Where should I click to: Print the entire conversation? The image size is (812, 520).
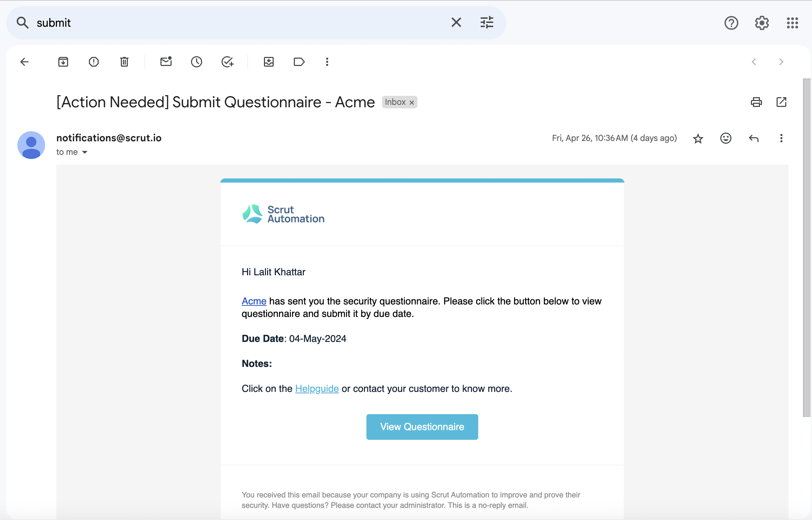pyautogui.click(x=756, y=102)
